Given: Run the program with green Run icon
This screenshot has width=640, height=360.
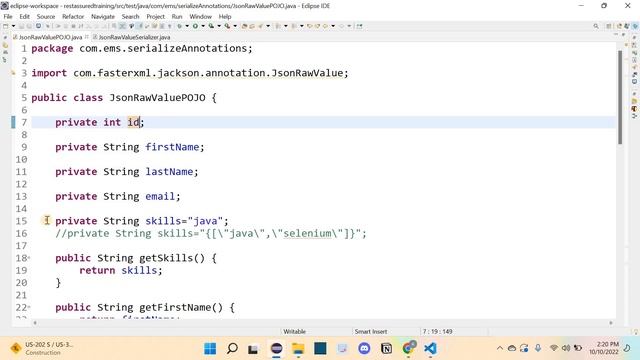Looking at the screenshot, I should (x=196, y=26).
